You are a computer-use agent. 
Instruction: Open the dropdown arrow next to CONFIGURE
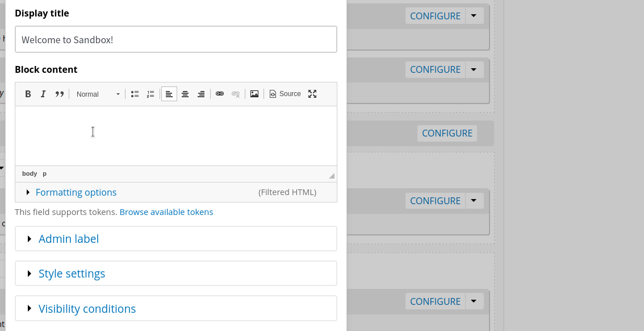click(x=474, y=15)
